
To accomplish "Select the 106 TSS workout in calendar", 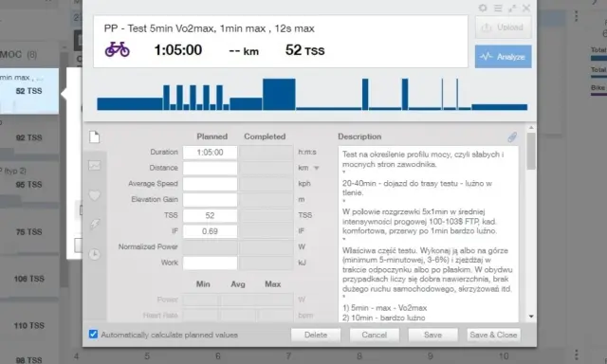I will (x=29, y=279).
